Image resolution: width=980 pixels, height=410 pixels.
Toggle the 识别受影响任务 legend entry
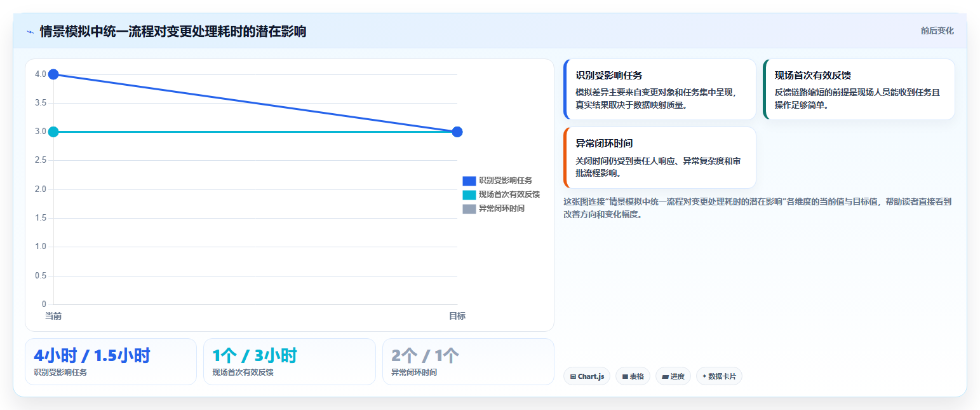coord(497,181)
